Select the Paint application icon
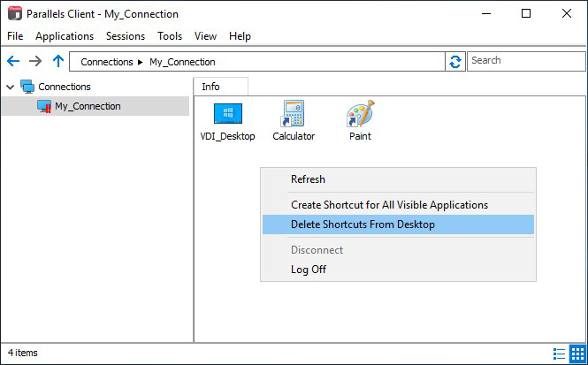 pyautogui.click(x=361, y=113)
